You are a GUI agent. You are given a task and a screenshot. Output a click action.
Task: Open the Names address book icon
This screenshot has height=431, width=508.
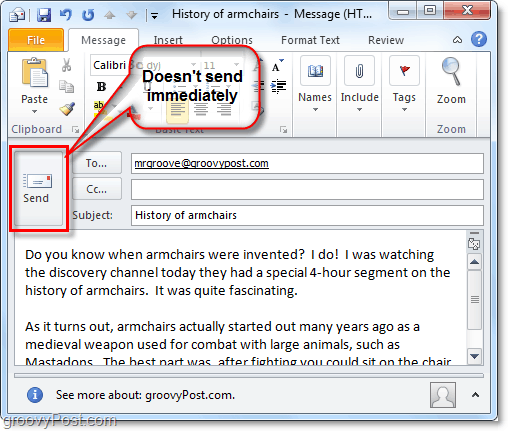[x=315, y=70]
